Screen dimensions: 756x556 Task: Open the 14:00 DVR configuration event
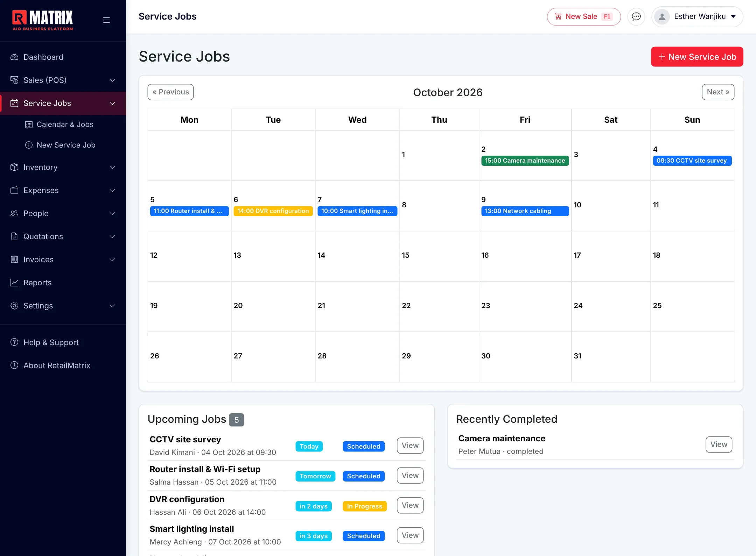pyautogui.click(x=273, y=211)
